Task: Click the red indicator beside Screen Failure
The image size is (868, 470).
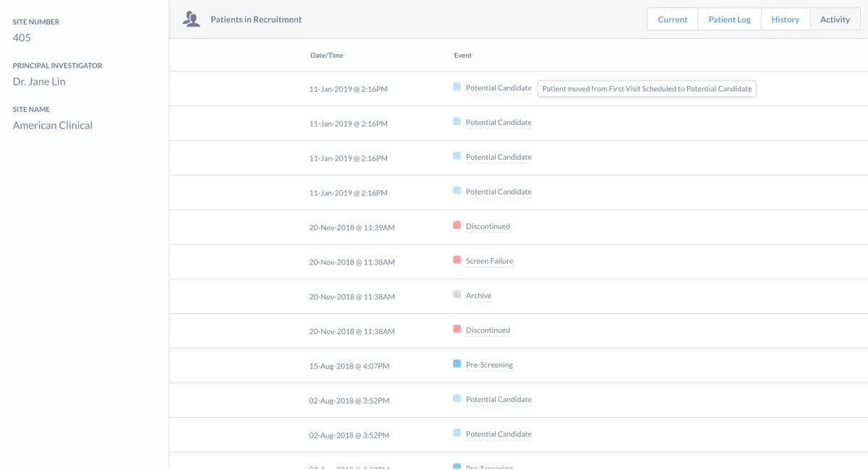Action: point(456,260)
